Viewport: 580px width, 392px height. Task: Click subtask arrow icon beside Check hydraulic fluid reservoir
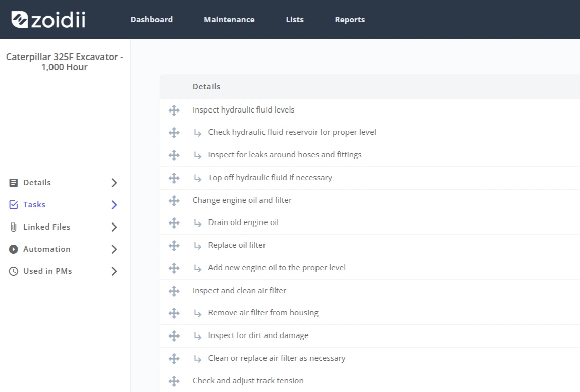click(x=198, y=133)
